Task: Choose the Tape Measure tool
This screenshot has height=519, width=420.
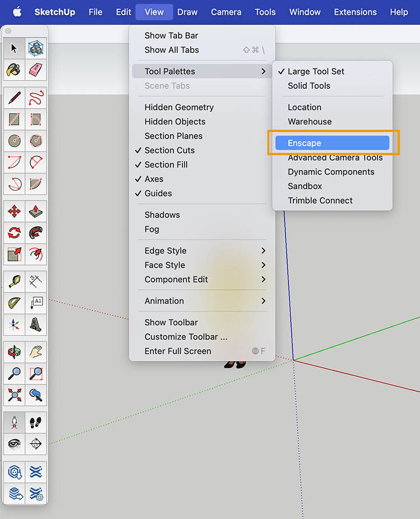Action: click(14, 281)
